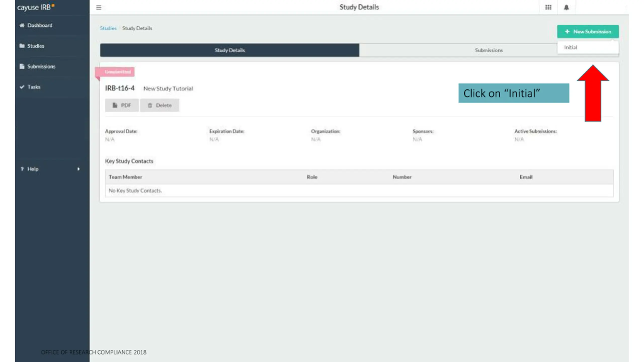The image size is (644, 362).
Task: Click the Unsubmitted status label
Action: 117,72
